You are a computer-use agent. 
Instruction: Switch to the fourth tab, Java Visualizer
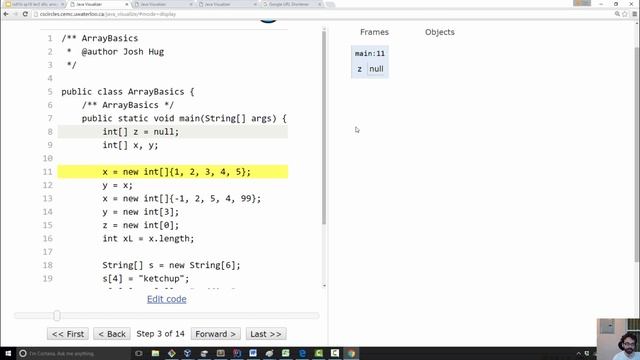pos(227,4)
